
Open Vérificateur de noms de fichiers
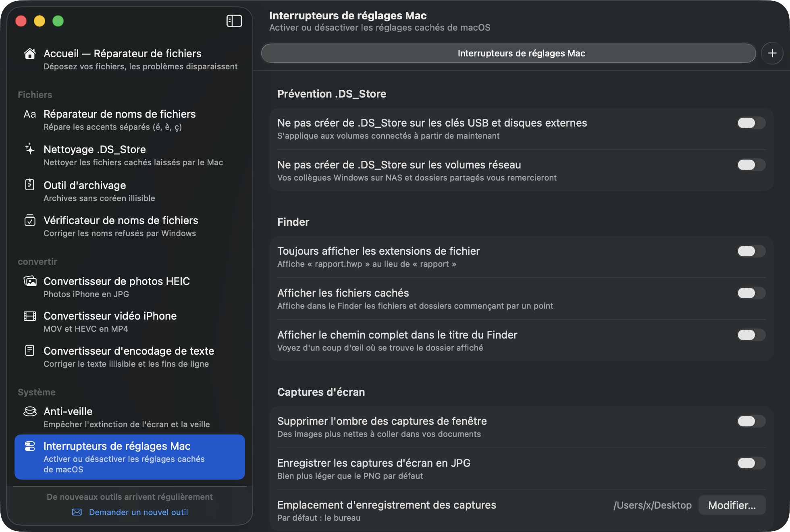click(x=130, y=226)
